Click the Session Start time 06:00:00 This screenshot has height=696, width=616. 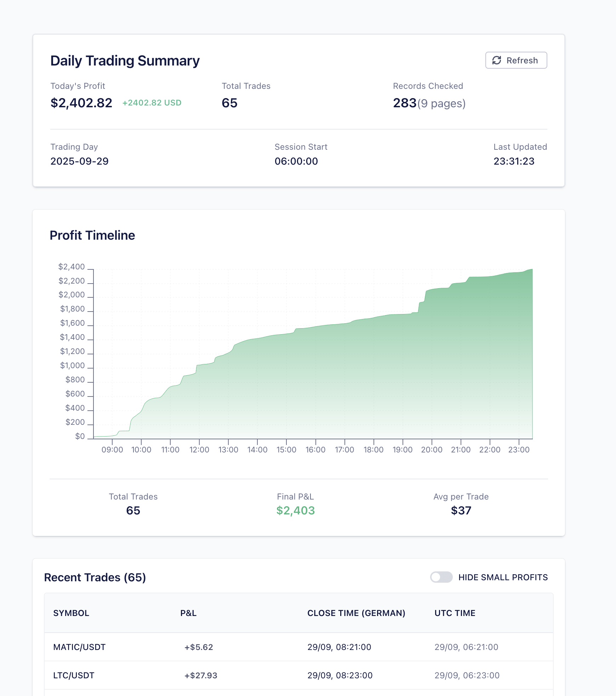click(x=297, y=161)
